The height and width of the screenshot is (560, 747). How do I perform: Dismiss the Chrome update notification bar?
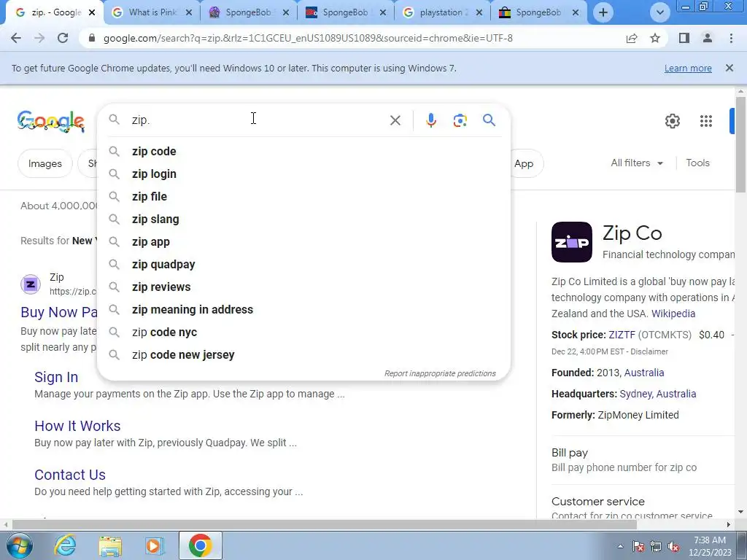click(729, 68)
